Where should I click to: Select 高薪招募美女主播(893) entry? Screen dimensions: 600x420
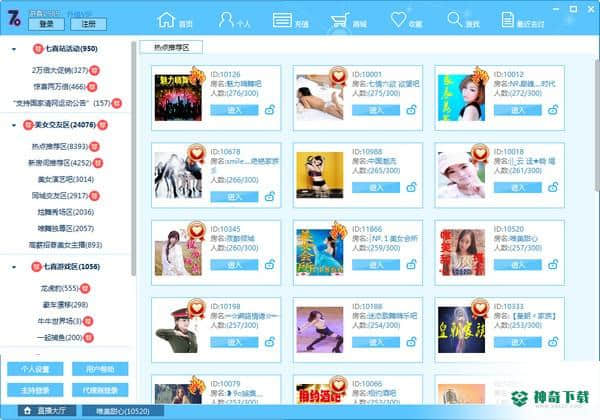pyautogui.click(x=65, y=245)
